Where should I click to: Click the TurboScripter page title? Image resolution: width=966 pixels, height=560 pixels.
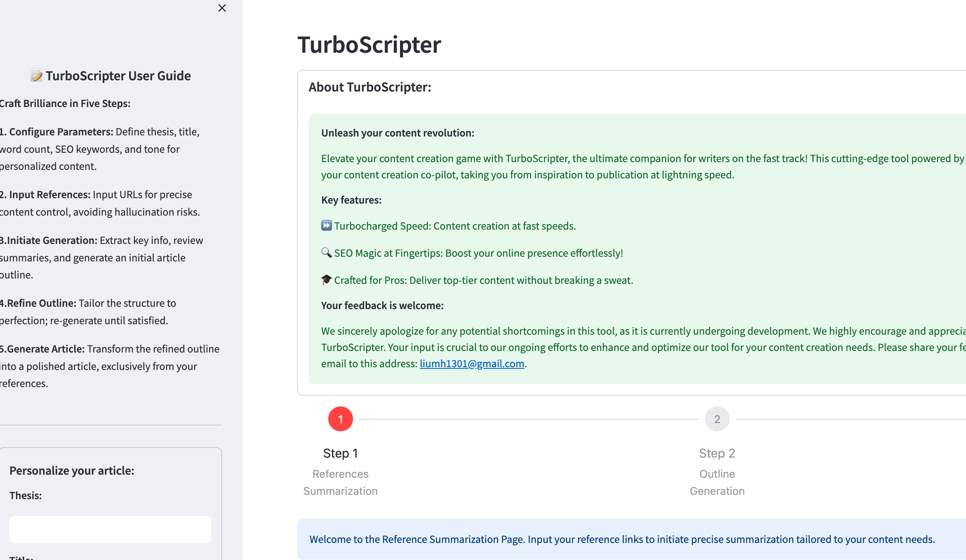369,45
